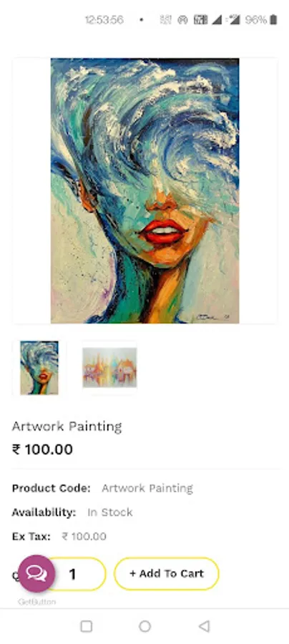Tap the In Stock availability text
Image resolution: width=289 pixels, height=644 pixels.
(110, 512)
